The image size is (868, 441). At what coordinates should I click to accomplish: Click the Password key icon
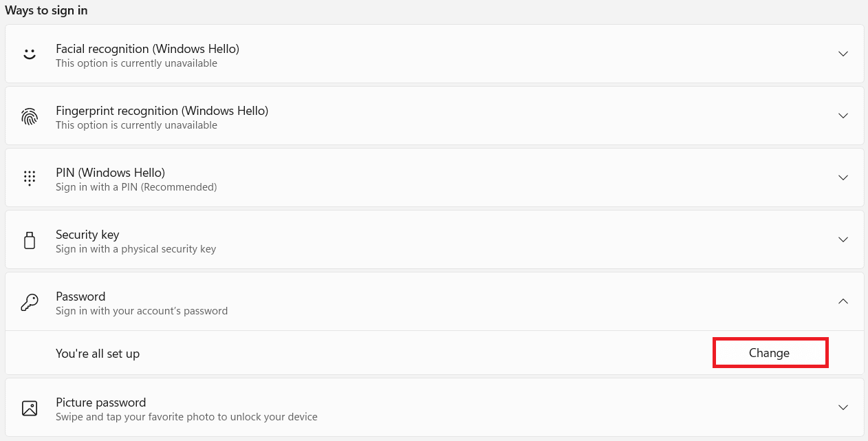tap(30, 303)
